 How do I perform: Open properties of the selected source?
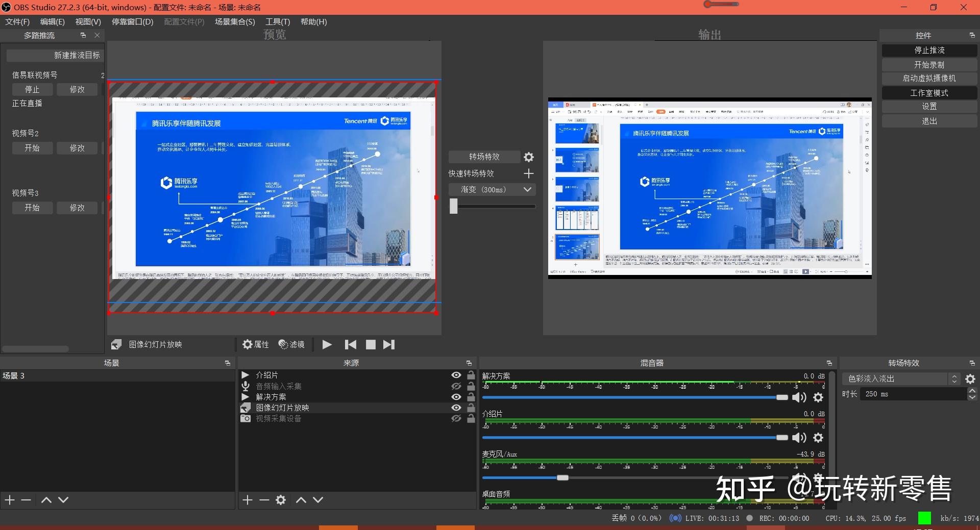click(x=256, y=344)
